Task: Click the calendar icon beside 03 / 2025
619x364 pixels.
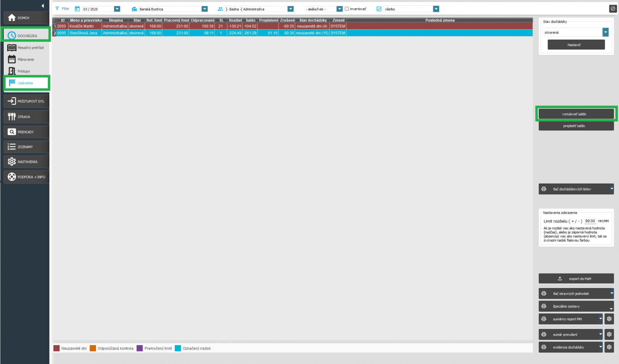Action: [x=77, y=9]
